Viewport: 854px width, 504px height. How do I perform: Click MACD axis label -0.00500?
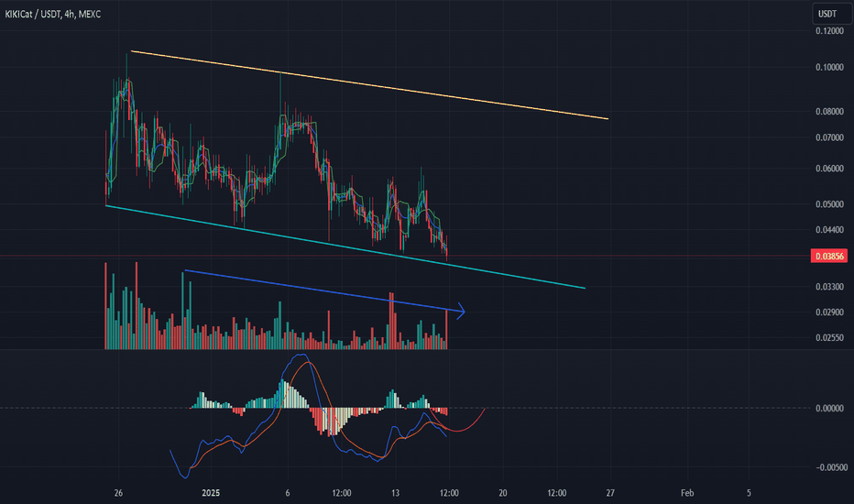coord(831,467)
